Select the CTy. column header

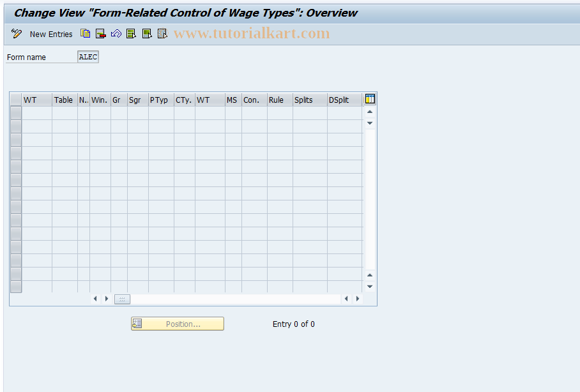point(185,100)
